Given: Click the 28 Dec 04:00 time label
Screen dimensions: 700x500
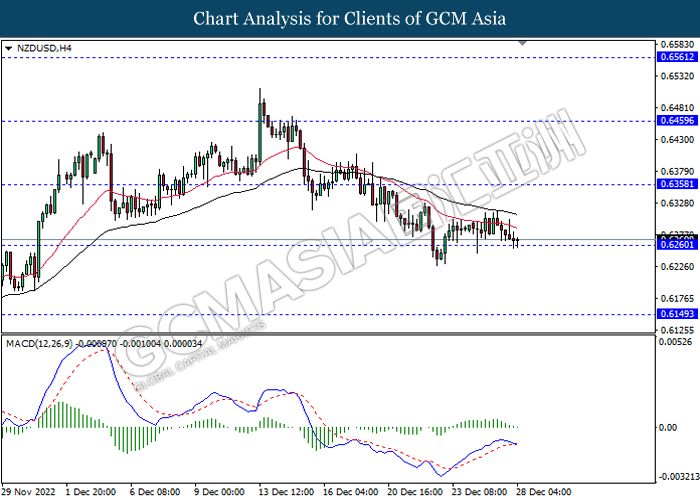Looking at the screenshot, I should tap(543, 492).
